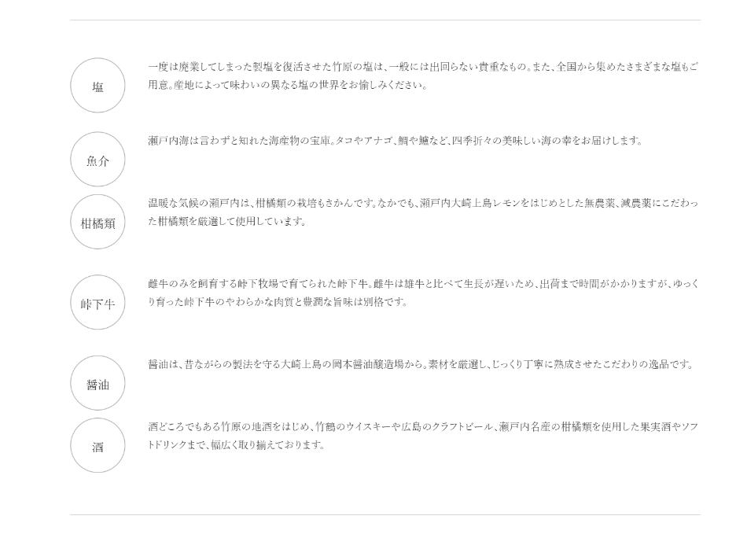747x560 pixels.
Task: Click the citrus text line ending 厳選して使用しています
Action: click(x=226, y=222)
